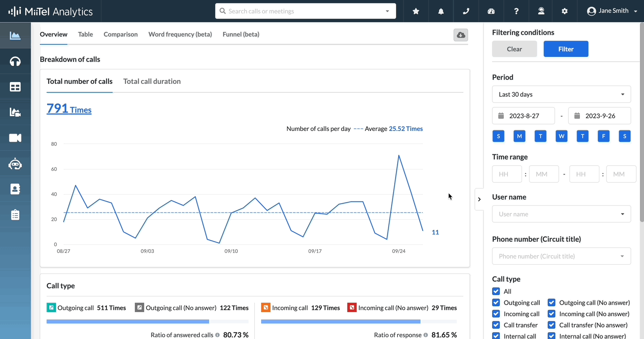This screenshot has height=339, width=644.
Task: Click the blue Filter button
Action: pyautogui.click(x=566, y=49)
